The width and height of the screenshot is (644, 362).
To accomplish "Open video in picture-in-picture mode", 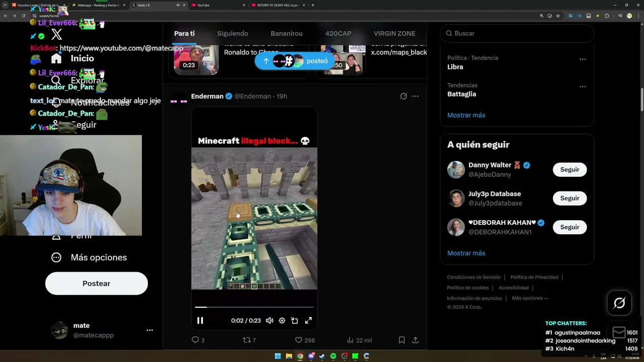I will [x=295, y=320].
